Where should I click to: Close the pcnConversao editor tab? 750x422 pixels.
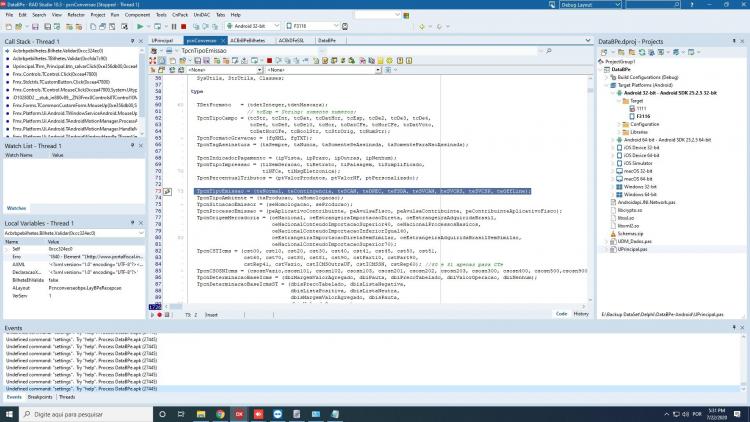coord(223,41)
